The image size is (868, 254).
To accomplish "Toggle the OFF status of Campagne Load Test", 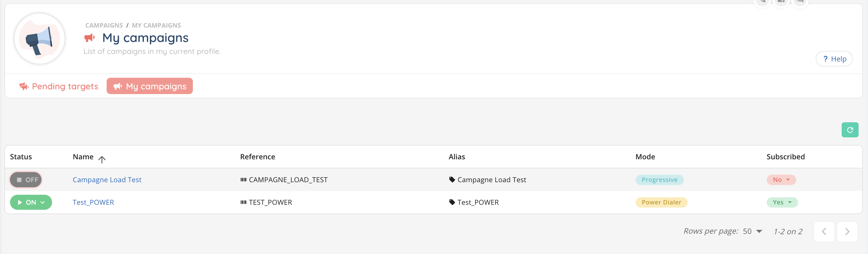I will pos(26,180).
